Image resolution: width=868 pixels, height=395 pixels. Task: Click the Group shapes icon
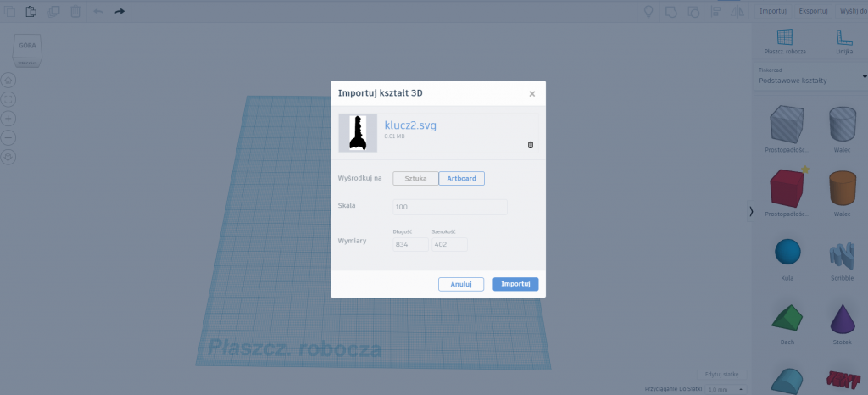pos(671,11)
